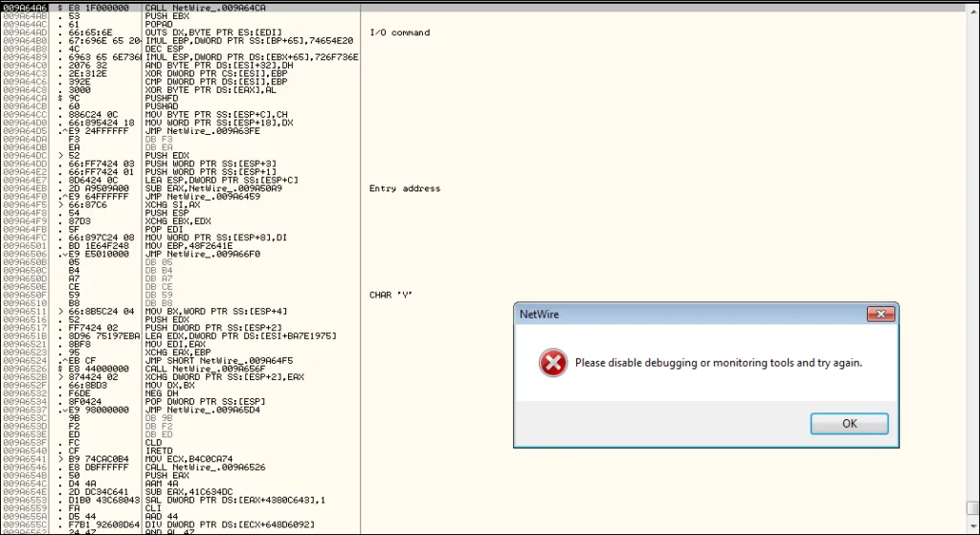Click the 'Entry address' comment
The image size is (980, 535).
pyautogui.click(x=405, y=189)
